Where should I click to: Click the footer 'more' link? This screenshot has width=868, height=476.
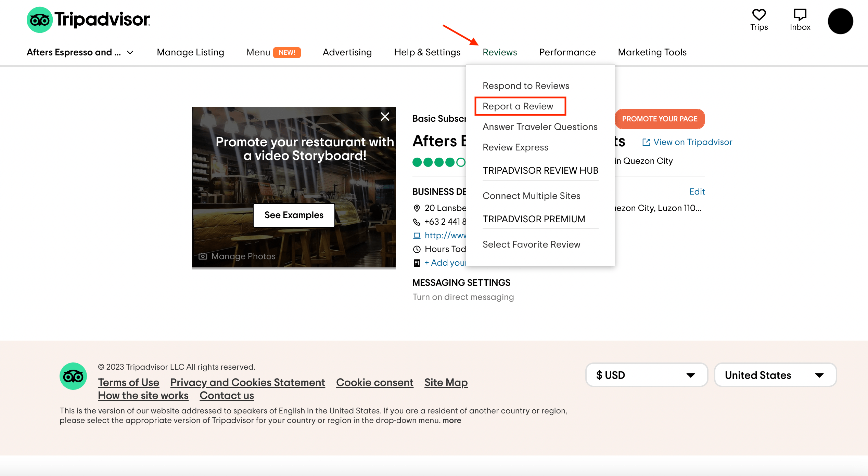(x=452, y=420)
